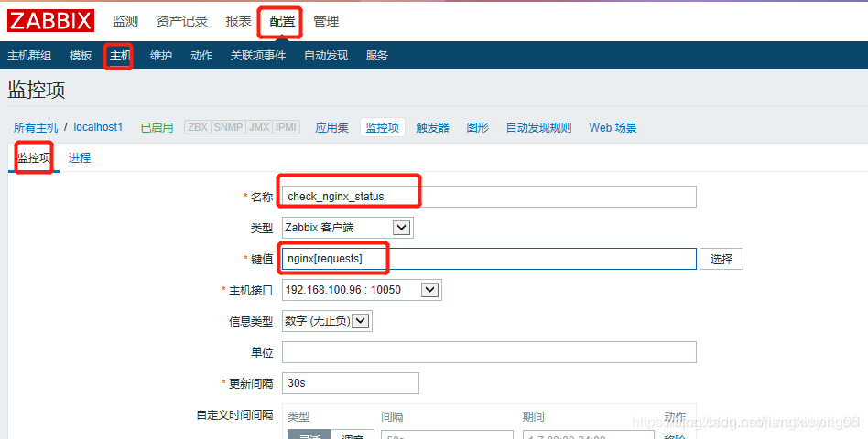The height and width of the screenshot is (439, 868).
Task: Open the 管理 top menu
Action: pyautogui.click(x=326, y=22)
